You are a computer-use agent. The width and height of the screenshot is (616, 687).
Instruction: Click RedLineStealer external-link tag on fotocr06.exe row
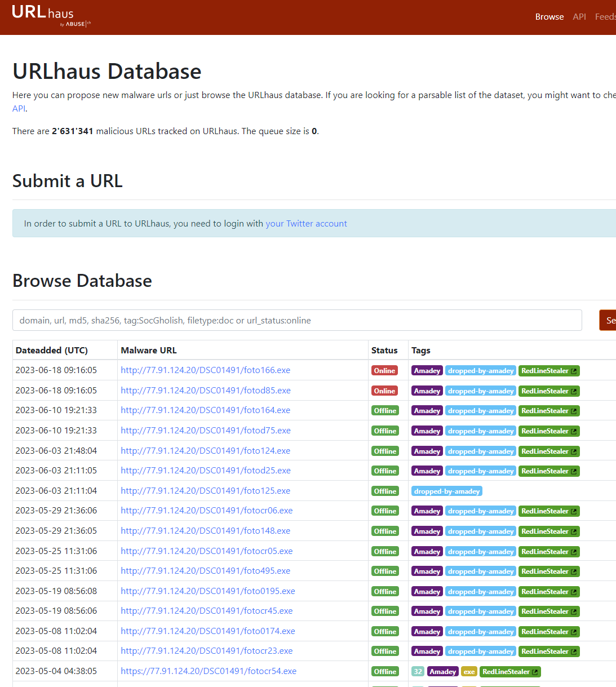tap(549, 511)
